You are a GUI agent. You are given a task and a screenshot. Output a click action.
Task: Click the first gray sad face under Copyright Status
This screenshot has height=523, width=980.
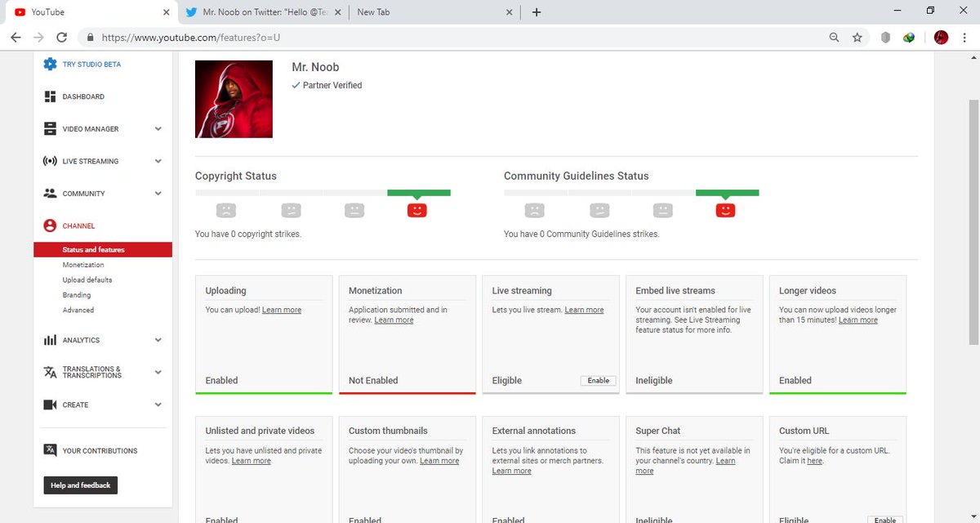click(x=226, y=210)
